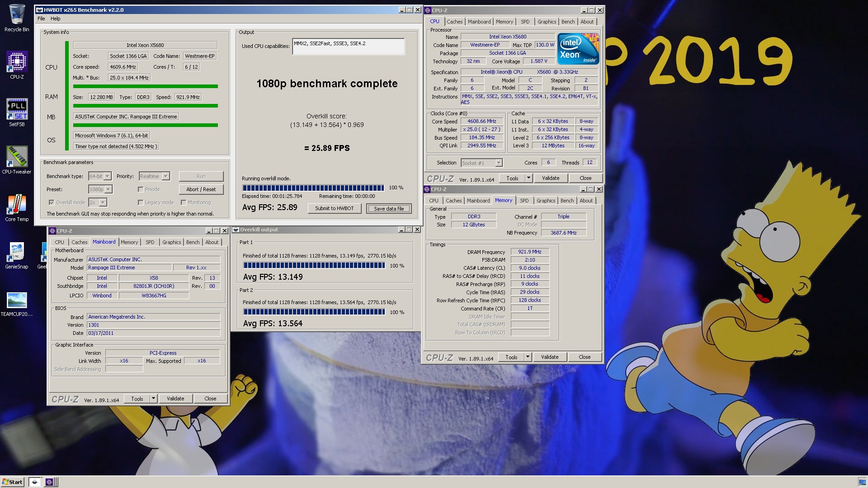Open the File menu in HWBOT x265
Viewport: 868px width, 488px height.
pos(41,19)
